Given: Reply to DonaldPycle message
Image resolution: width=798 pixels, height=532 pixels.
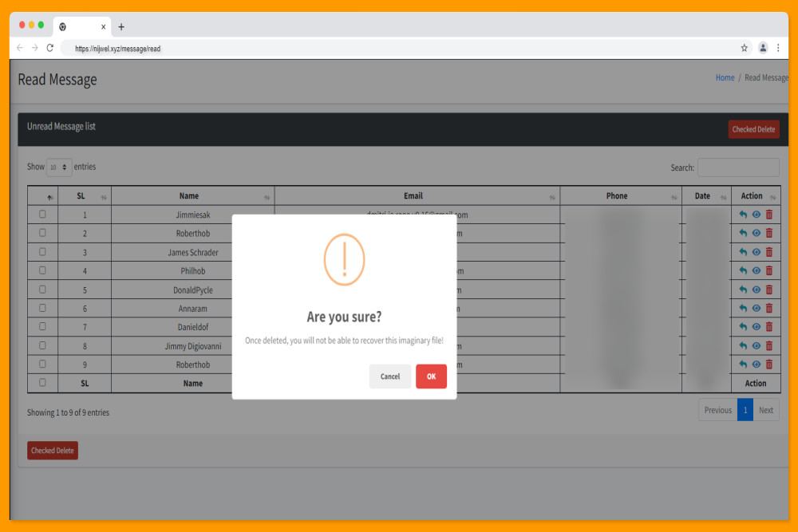Looking at the screenshot, I should pyautogui.click(x=743, y=290).
